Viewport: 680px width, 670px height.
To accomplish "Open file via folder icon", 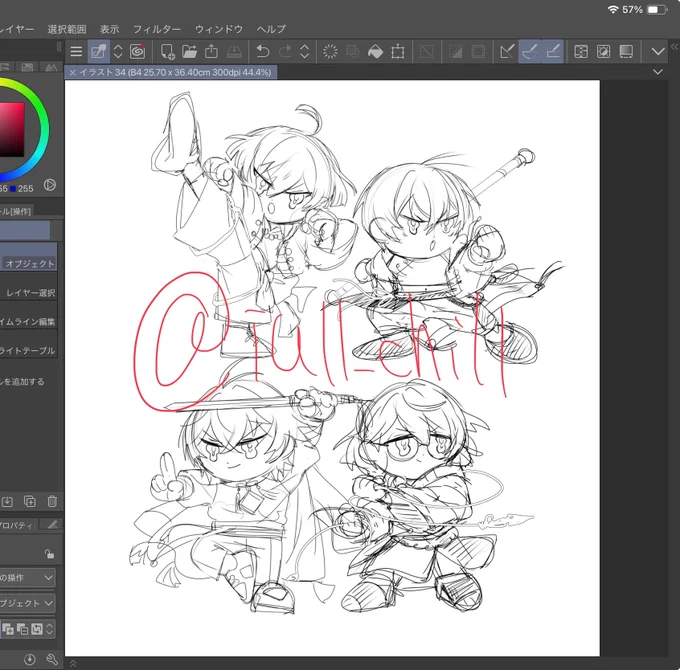I will pyautogui.click(x=189, y=52).
